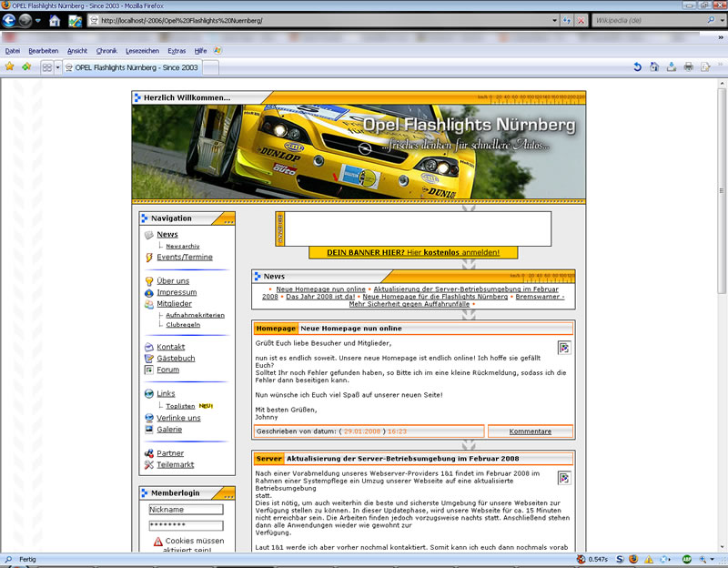Click the envelope icon beside Kontakt

point(149,347)
